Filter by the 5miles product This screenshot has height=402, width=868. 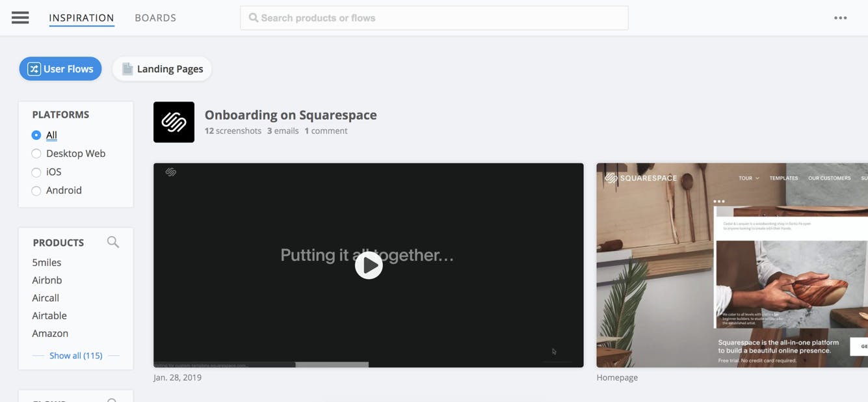pyautogui.click(x=47, y=262)
